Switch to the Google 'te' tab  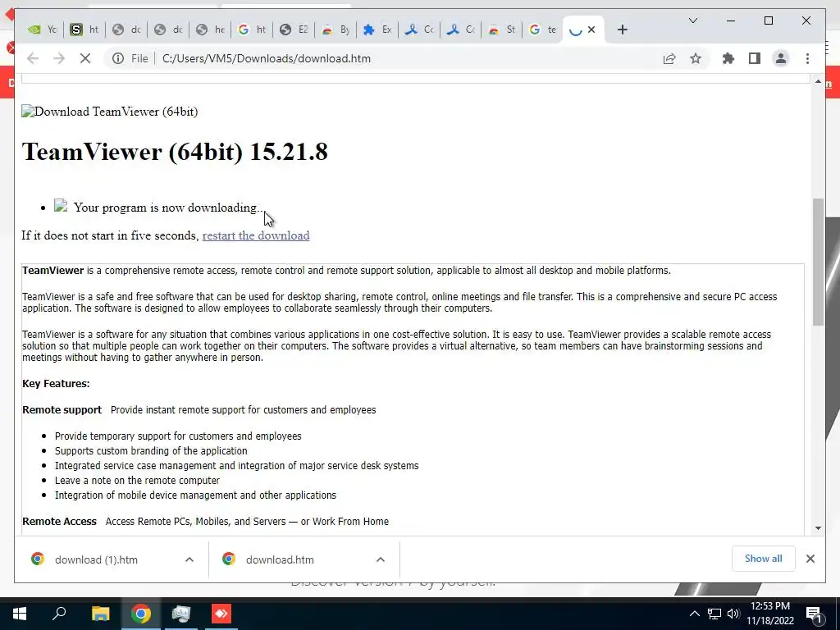(x=543, y=30)
